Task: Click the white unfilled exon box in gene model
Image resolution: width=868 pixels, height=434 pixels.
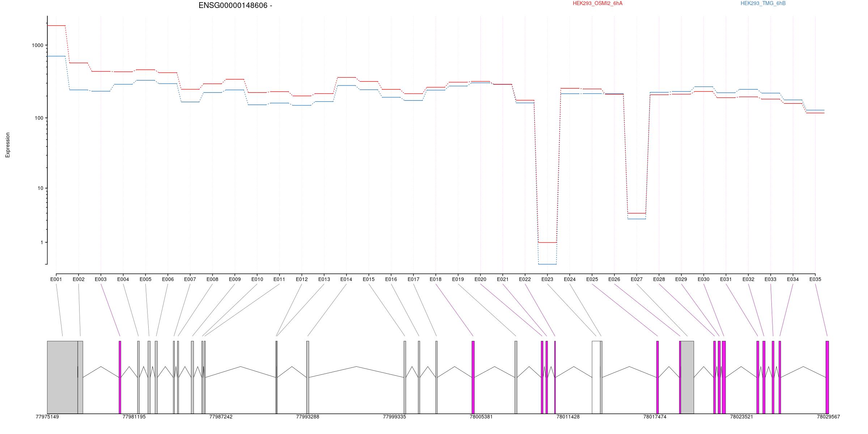Action: click(x=596, y=377)
